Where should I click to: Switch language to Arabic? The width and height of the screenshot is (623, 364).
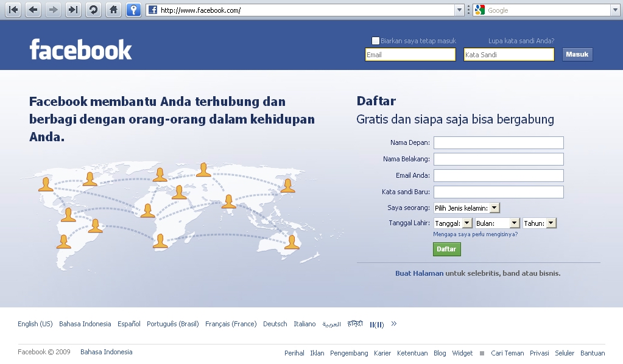point(331,324)
